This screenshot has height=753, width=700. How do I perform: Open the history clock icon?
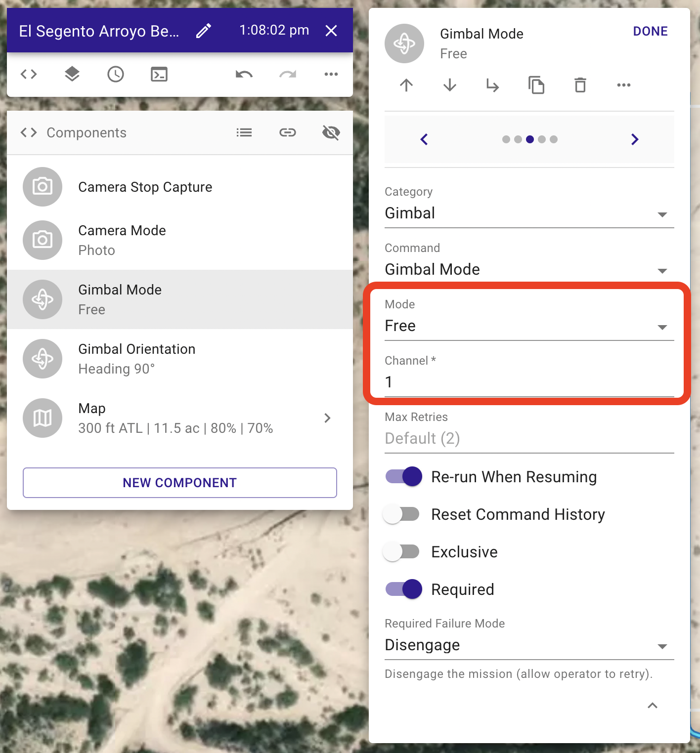[116, 74]
